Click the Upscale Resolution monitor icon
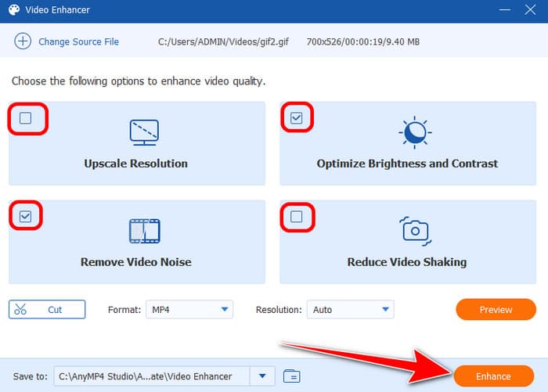This screenshot has height=392, width=548. [144, 132]
